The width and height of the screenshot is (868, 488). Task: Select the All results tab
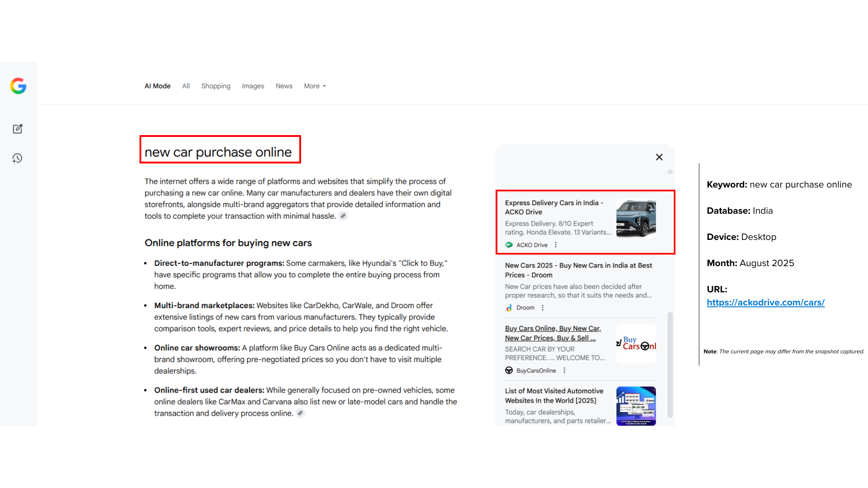coord(186,86)
